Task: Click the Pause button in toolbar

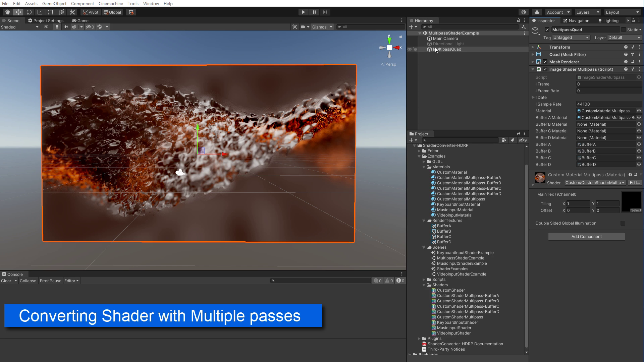Action: [314, 12]
